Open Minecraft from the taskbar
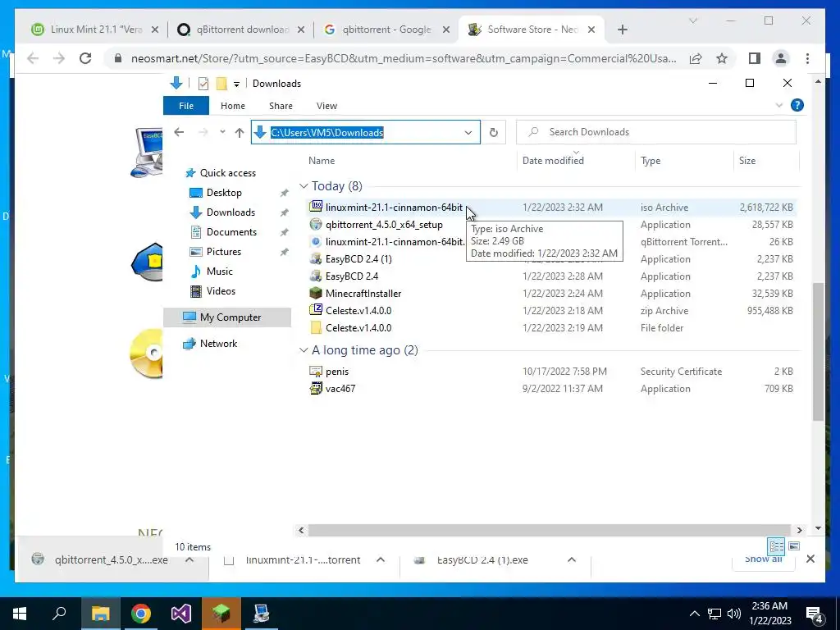This screenshot has width=840, height=630. 221,614
